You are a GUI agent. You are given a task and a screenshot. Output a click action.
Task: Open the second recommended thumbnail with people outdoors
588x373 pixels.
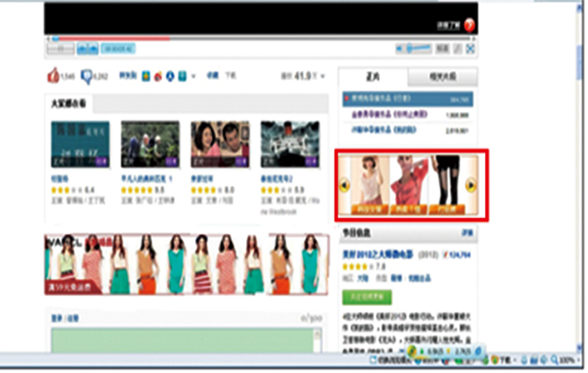coord(150,144)
